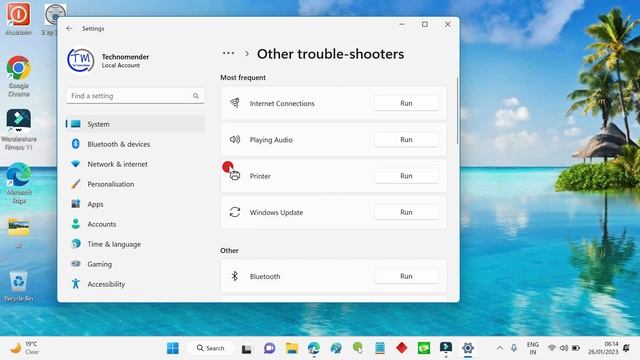The image size is (640, 360).
Task: Open Wondershare Filmora 11 desktop shortcut
Action: click(18, 130)
